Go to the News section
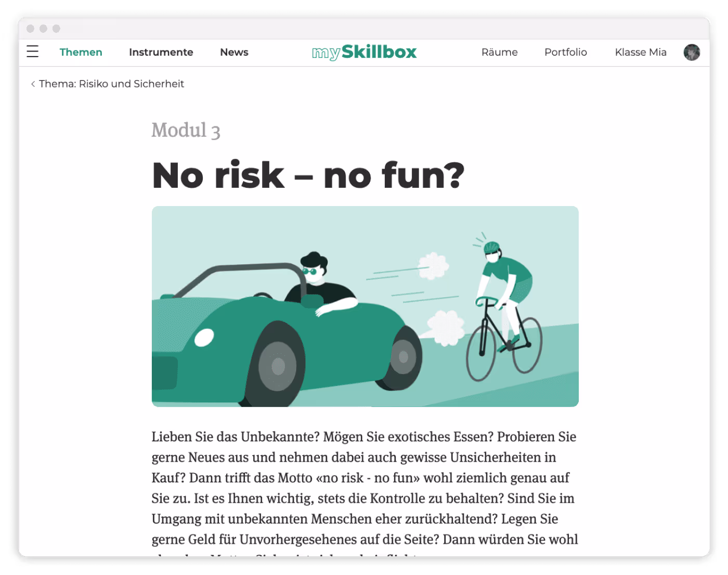This screenshot has width=728, height=575. [234, 52]
